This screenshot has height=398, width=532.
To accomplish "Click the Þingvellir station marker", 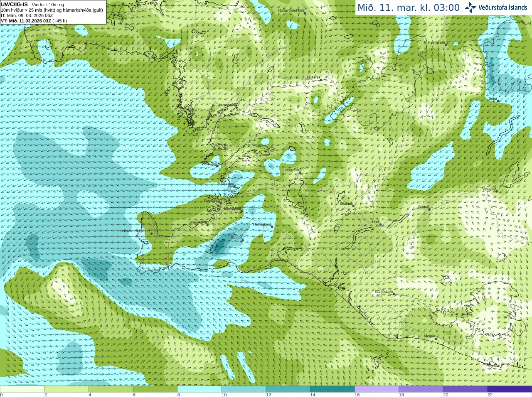I will click(x=300, y=172).
